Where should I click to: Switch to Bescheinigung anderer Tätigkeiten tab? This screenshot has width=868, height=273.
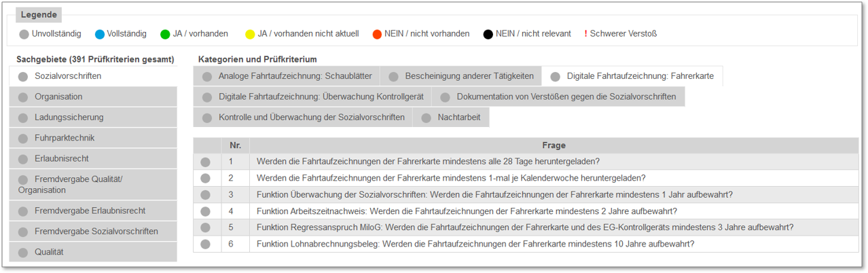(461, 76)
